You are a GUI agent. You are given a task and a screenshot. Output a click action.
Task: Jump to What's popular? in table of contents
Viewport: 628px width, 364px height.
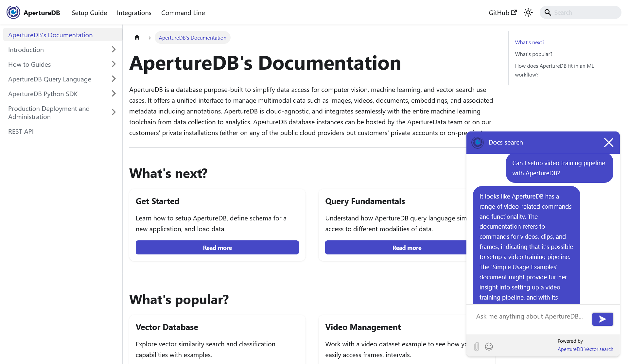tap(533, 54)
